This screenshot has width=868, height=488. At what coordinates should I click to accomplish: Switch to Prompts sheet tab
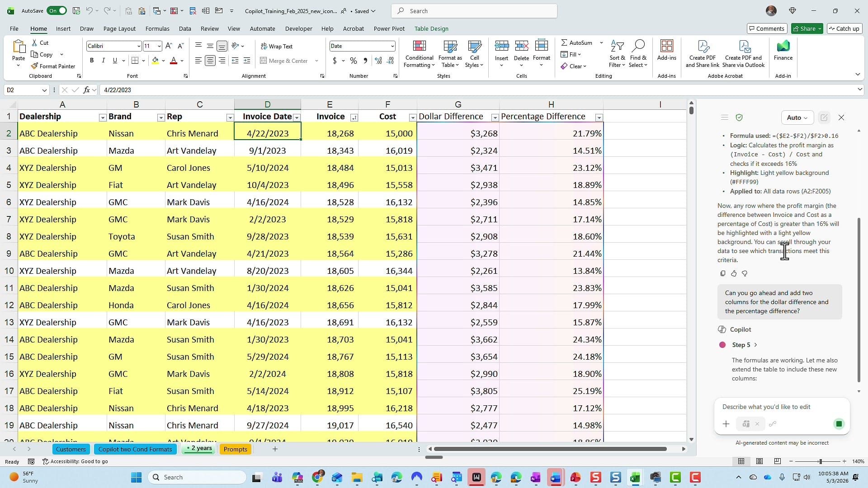pyautogui.click(x=235, y=449)
